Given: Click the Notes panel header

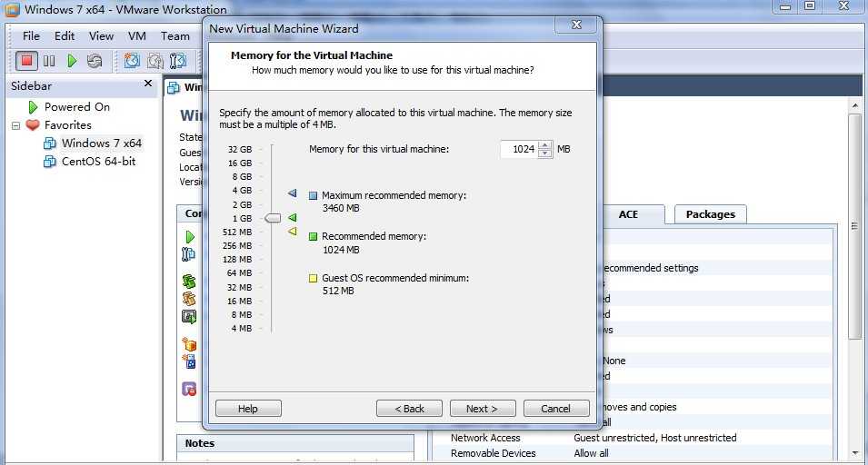Looking at the screenshot, I should (x=295, y=443).
